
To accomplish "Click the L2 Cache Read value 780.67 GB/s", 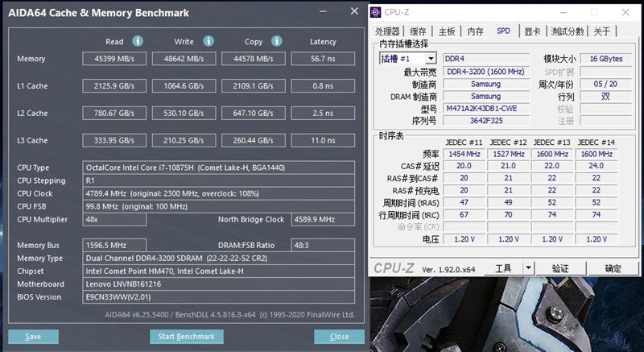I will click(x=114, y=113).
